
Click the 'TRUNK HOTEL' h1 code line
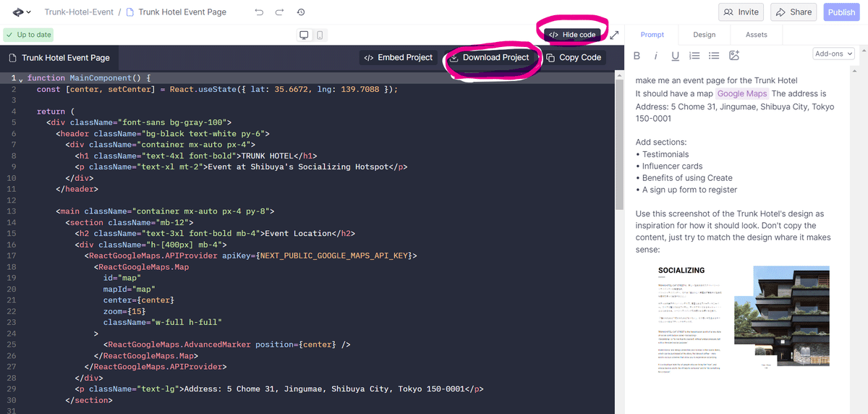(x=196, y=156)
